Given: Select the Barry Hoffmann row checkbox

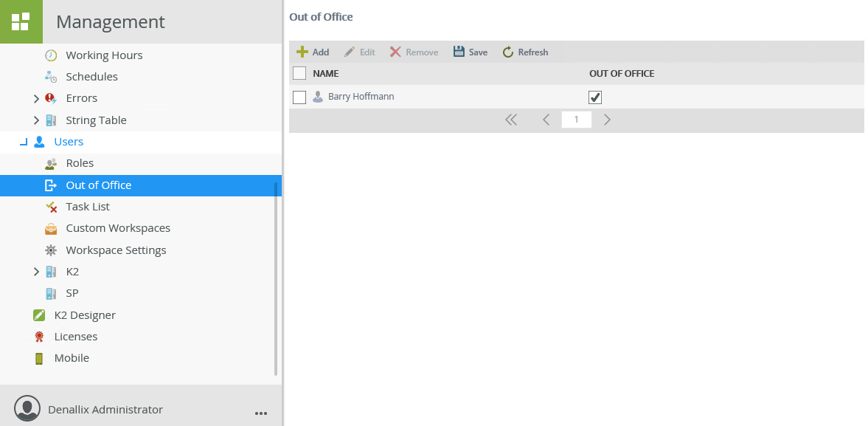Looking at the screenshot, I should [x=299, y=97].
